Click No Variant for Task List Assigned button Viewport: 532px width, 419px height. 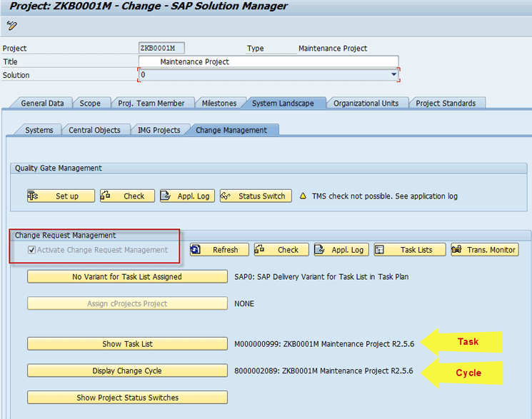tap(127, 276)
